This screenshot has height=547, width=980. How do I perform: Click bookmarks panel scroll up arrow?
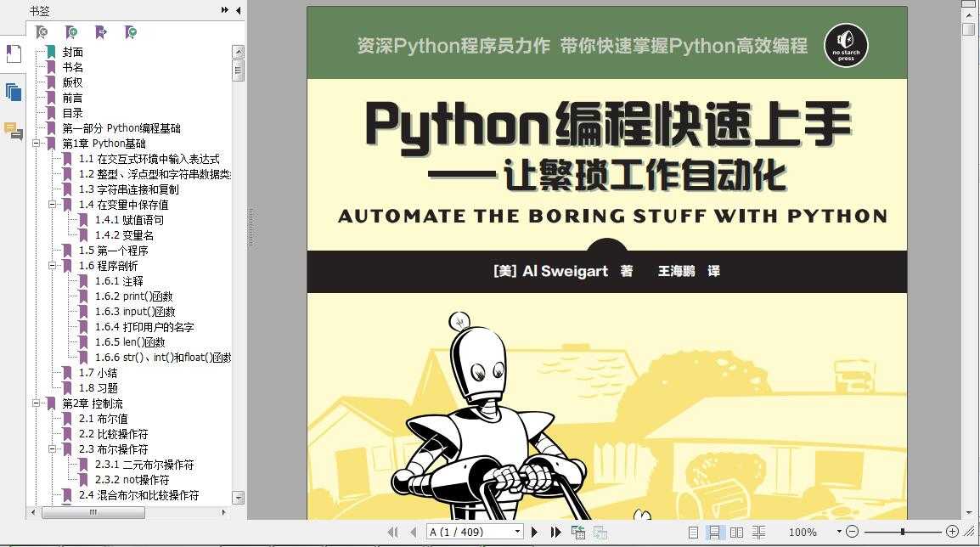[238, 52]
